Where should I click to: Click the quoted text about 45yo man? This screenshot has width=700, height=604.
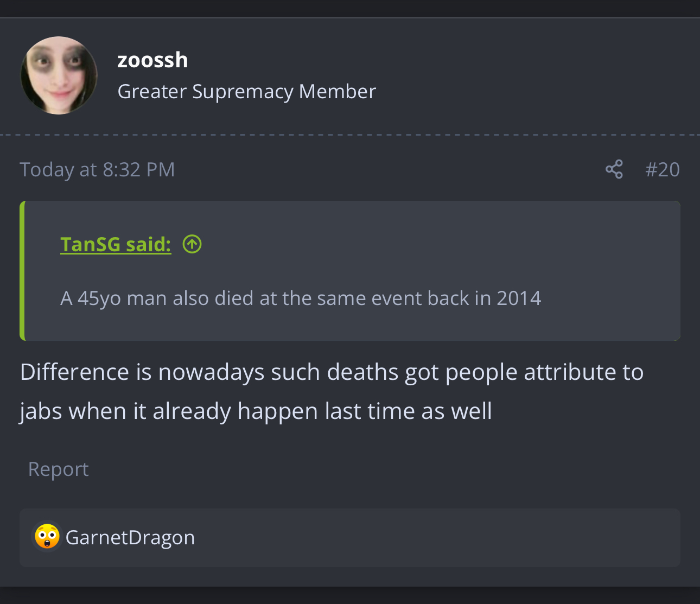click(300, 298)
